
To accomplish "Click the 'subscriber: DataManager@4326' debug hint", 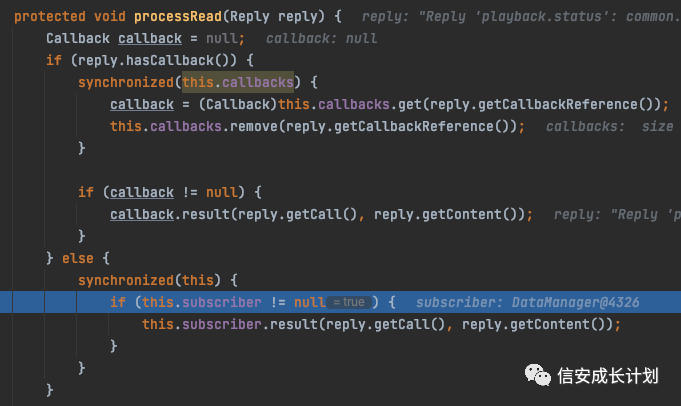I will tap(527, 302).
